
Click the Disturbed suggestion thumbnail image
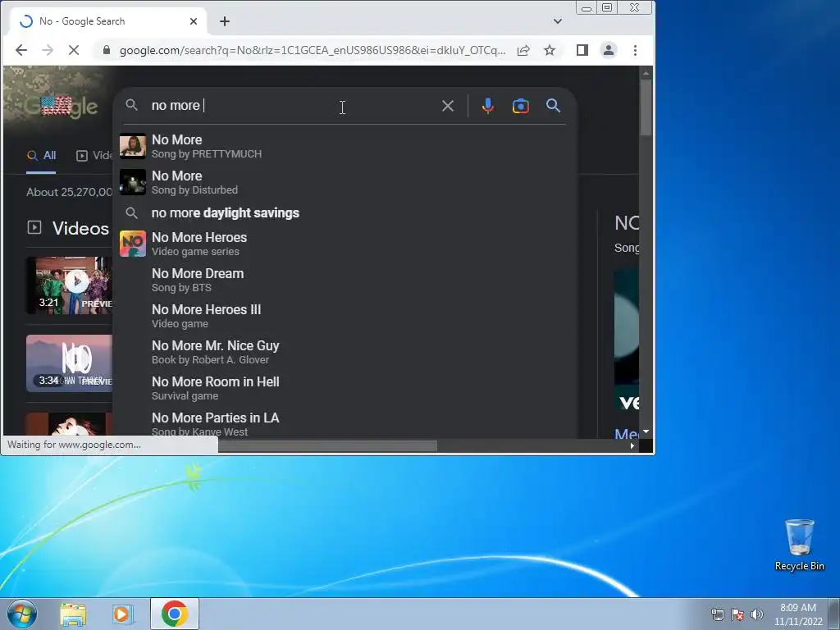pos(133,182)
